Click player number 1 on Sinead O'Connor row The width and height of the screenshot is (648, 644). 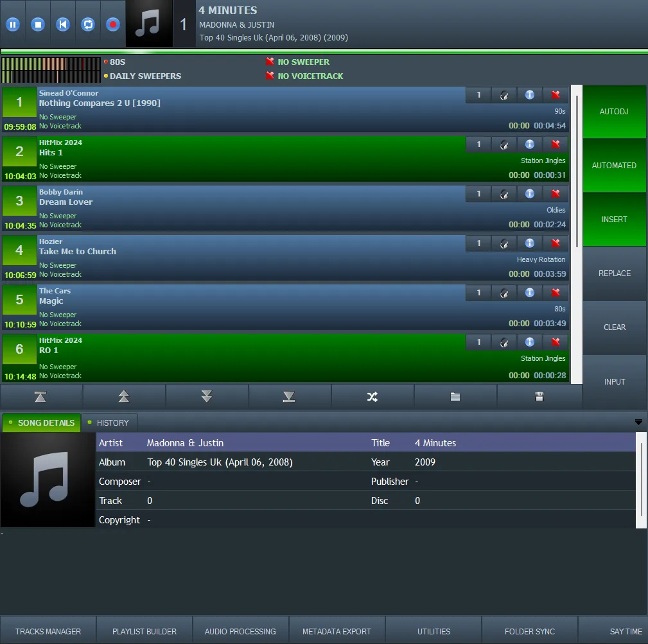tap(478, 96)
